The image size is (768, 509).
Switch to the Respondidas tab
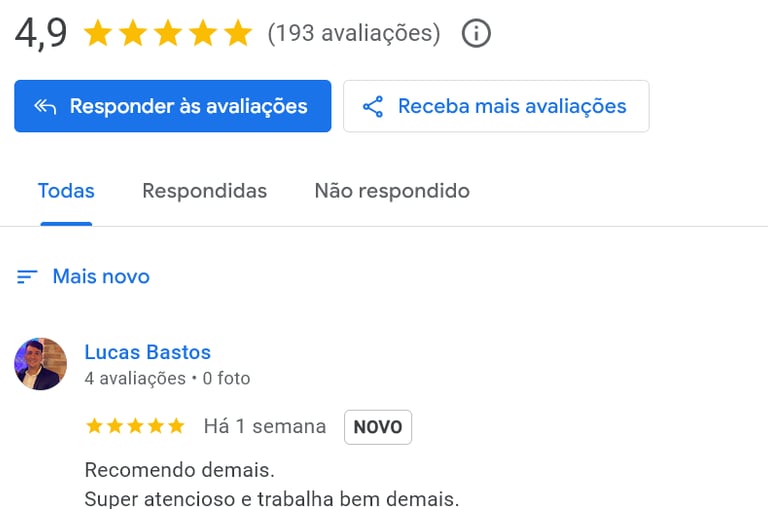(x=204, y=191)
